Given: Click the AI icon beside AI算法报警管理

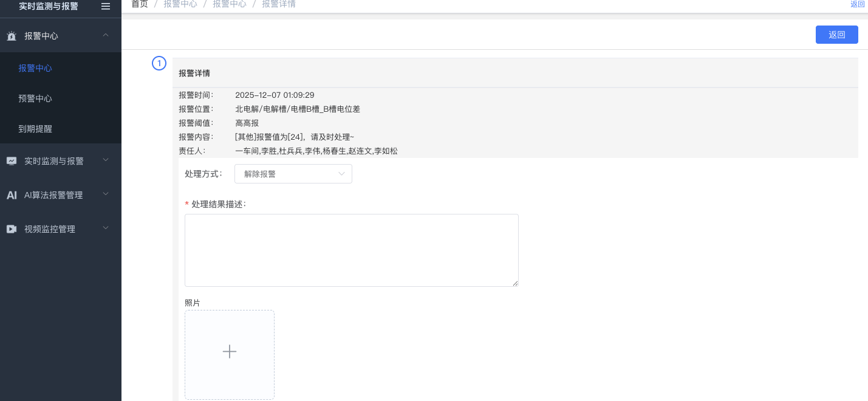Looking at the screenshot, I should (x=12, y=195).
